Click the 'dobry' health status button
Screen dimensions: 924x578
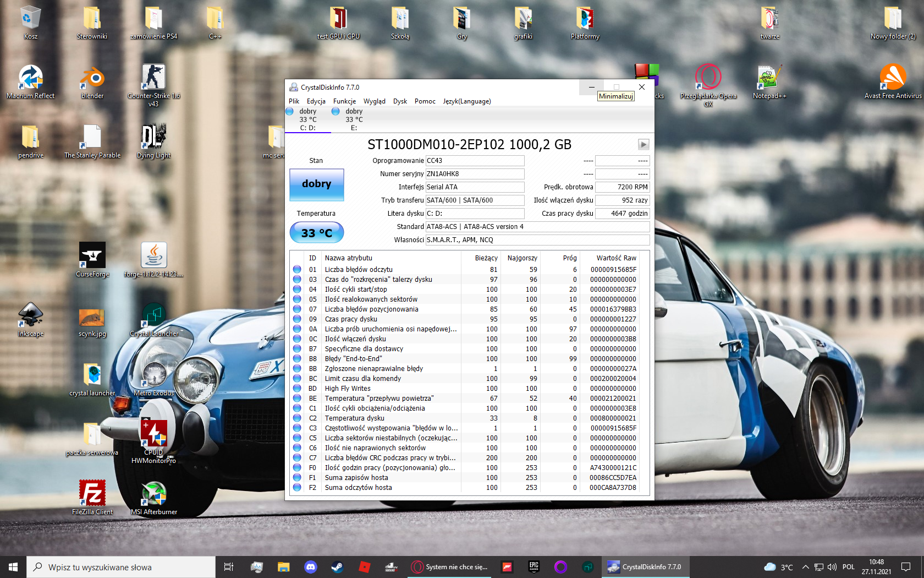(316, 185)
